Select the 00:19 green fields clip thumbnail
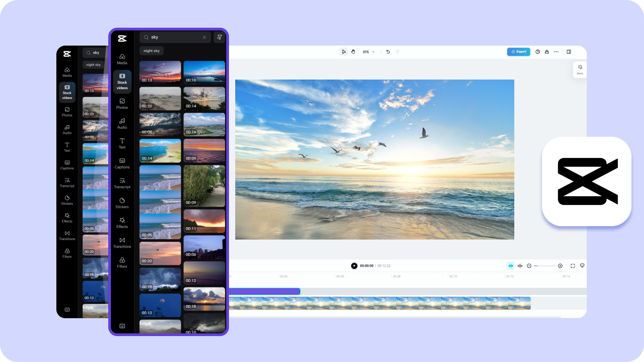 204,125
